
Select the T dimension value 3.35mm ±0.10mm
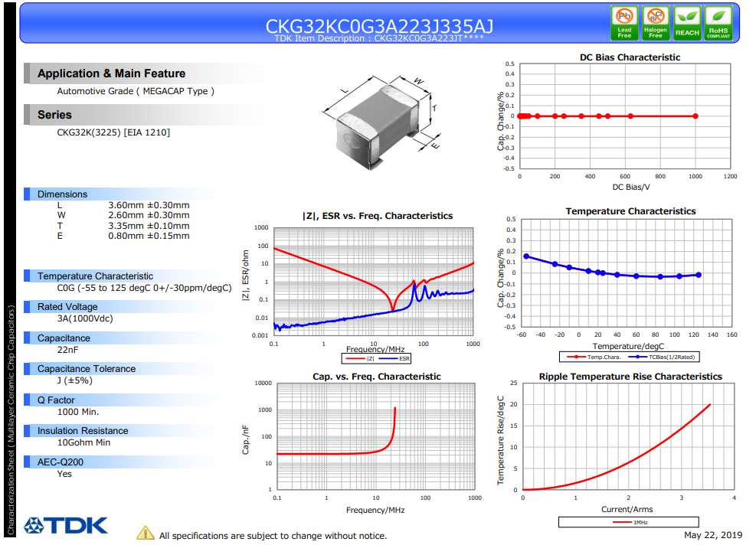tap(149, 226)
